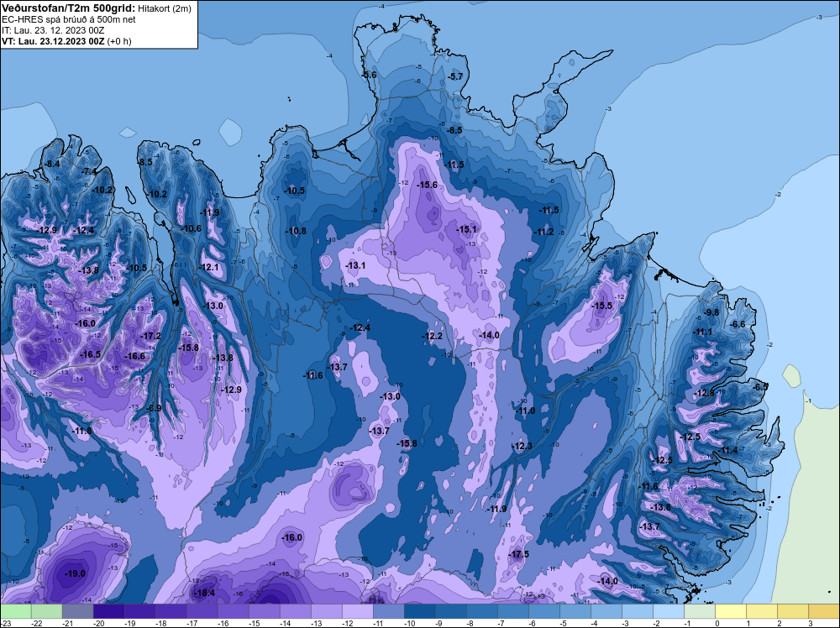Click the -20 dark purple legend swatch

[108, 611]
